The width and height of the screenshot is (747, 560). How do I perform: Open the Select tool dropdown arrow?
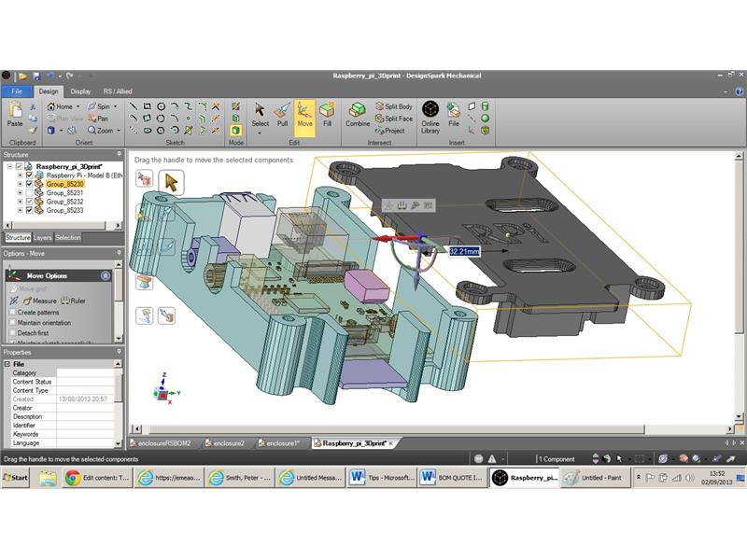(260, 133)
